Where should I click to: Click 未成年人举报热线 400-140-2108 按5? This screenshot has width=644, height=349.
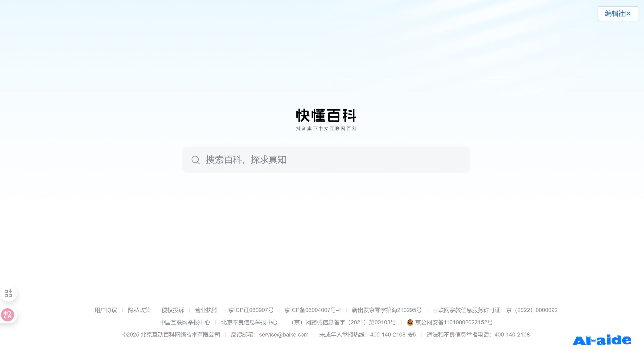click(368, 335)
